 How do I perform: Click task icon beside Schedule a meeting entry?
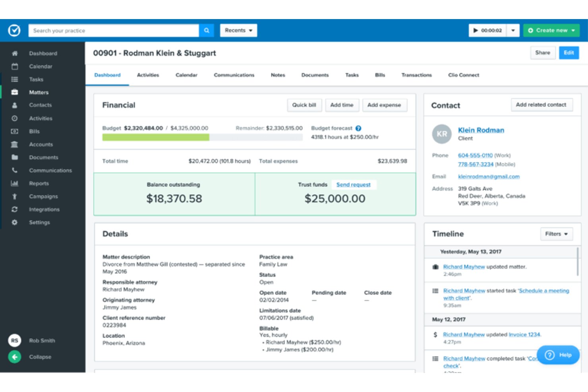(x=435, y=291)
